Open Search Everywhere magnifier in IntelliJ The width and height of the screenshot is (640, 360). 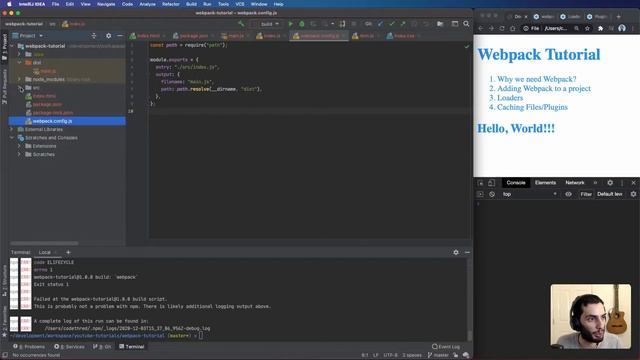(466, 24)
